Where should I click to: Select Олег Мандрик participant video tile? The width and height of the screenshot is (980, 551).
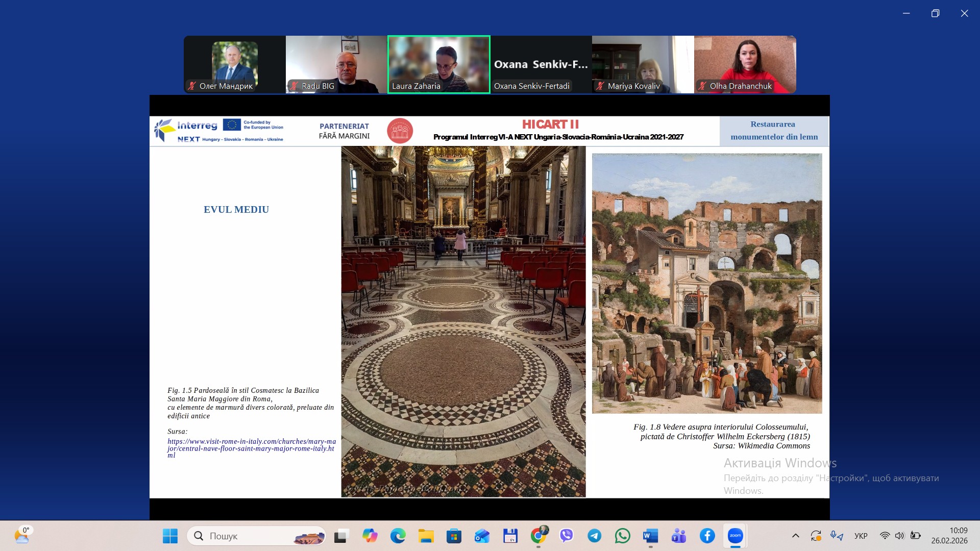click(234, 64)
